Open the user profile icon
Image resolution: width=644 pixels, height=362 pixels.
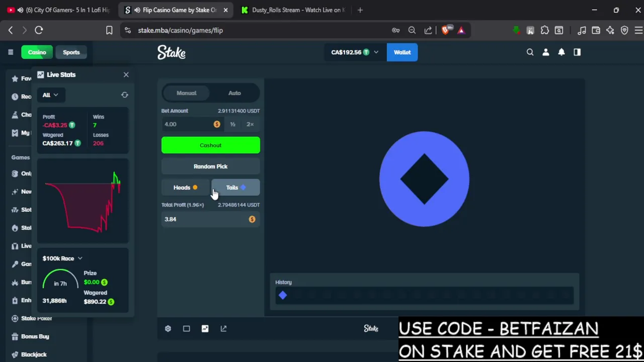click(546, 52)
